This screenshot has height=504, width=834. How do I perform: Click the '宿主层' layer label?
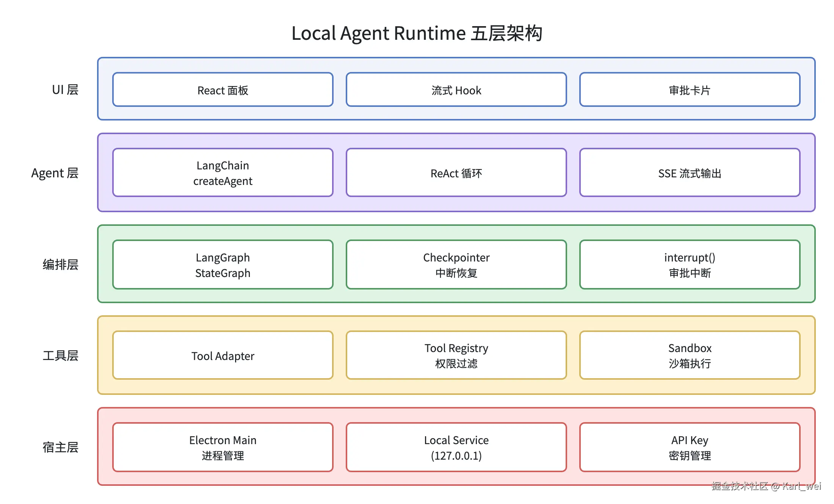click(61, 447)
